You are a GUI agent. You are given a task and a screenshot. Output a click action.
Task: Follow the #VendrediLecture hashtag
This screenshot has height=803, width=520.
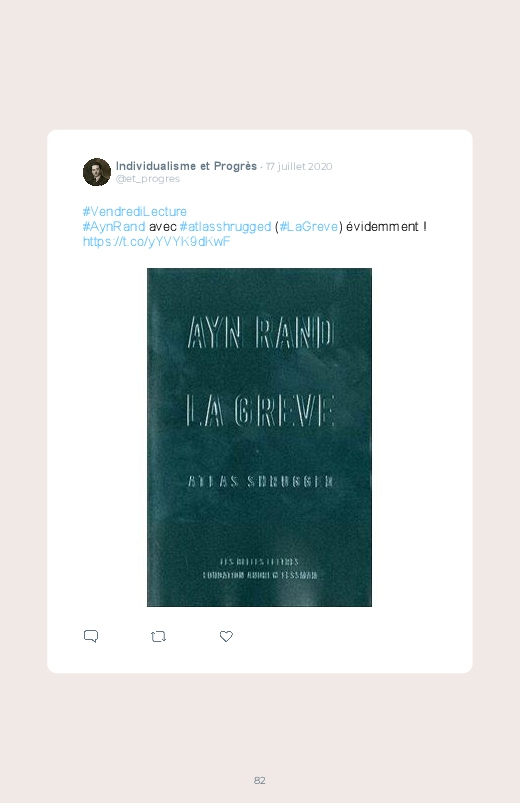135,212
